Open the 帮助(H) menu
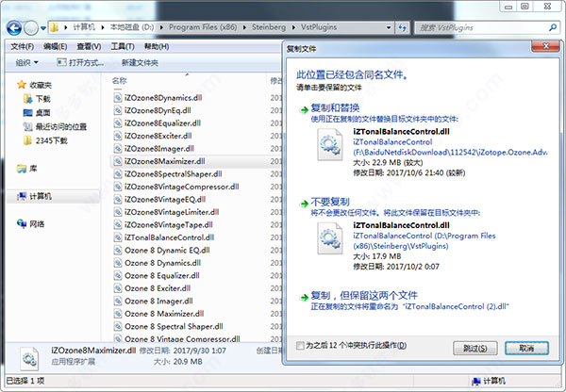Image resolution: width=566 pixels, height=392 pixels. [157, 46]
